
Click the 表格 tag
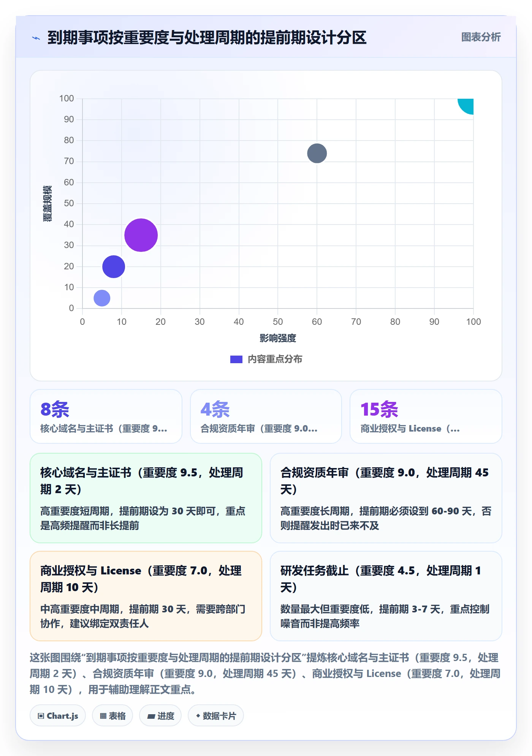[x=112, y=716]
